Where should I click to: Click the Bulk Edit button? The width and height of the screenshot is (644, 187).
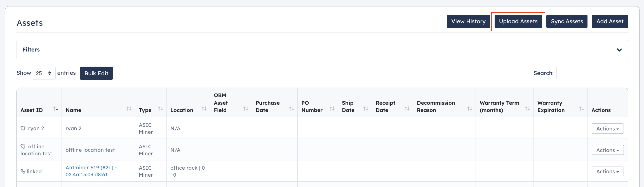pos(96,73)
